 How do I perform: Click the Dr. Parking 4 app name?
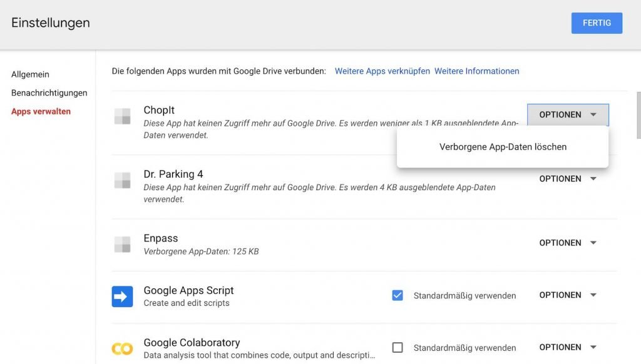pyautogui.click(x=173, y=174)
